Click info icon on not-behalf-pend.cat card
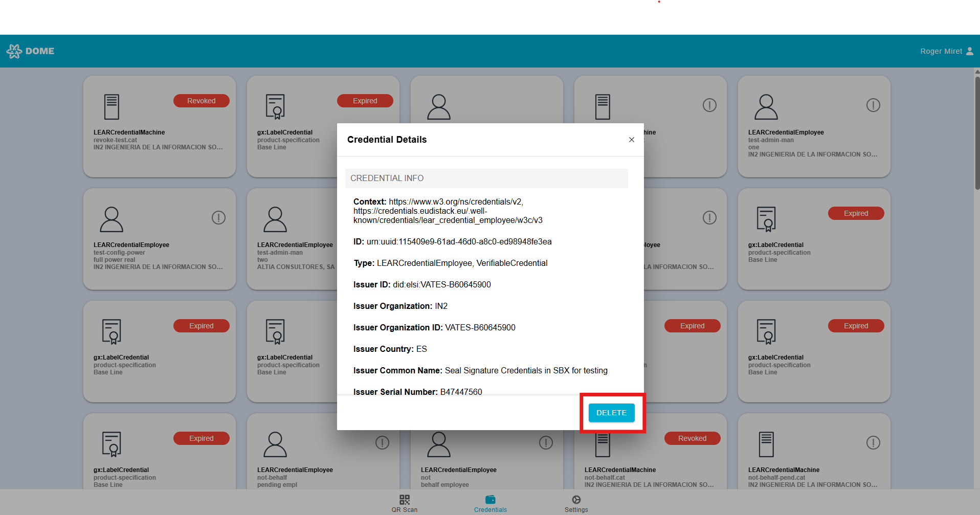 pyautogui.click(x=873, y=443)
